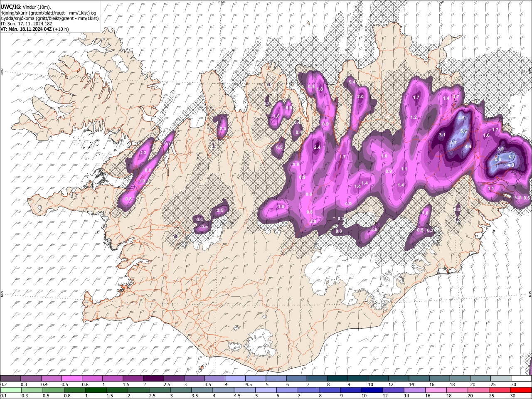Click the 15W longitude label
The width and height of the screenshot is (532, 399).
click(440, 2)
